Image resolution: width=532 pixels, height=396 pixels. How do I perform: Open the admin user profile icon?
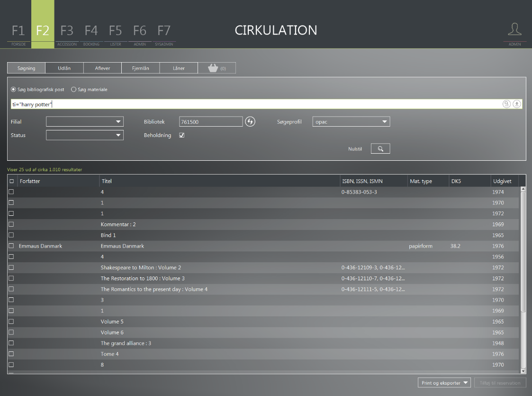pyautogui.click(x=514, y=29)
